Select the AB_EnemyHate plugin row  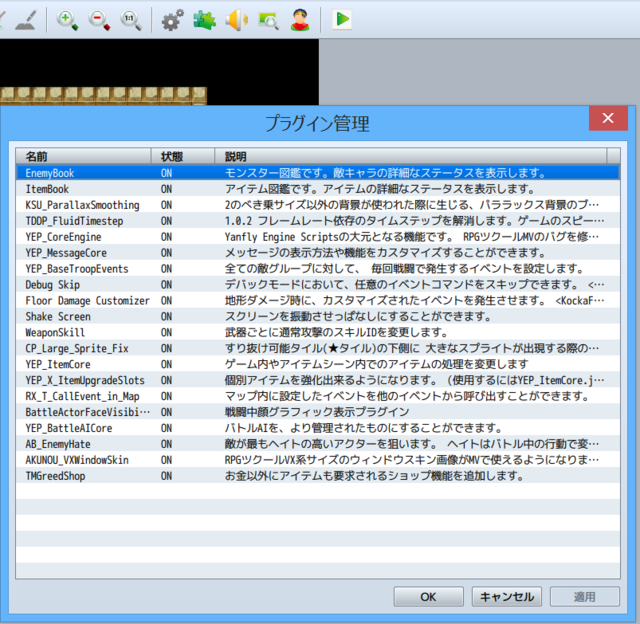point(318,444)
